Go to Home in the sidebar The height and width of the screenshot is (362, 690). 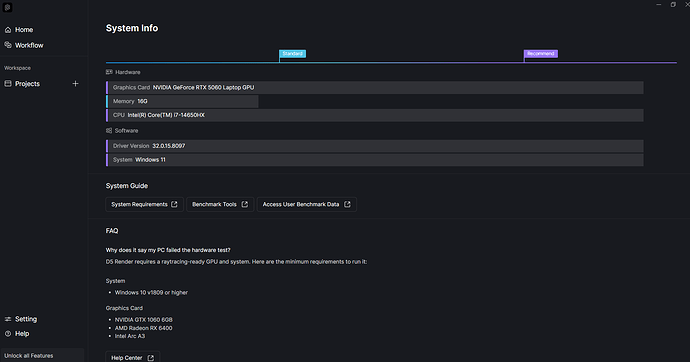pos(24,30)
